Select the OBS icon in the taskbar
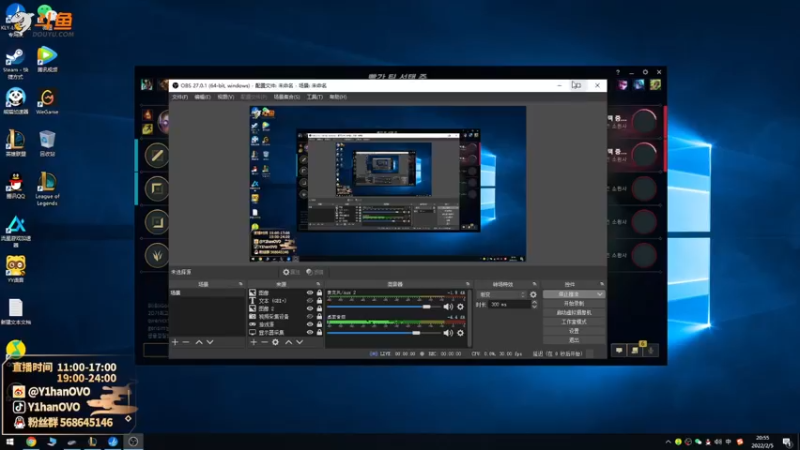This screenshot has width=800, height=450. tap(133, 442)
